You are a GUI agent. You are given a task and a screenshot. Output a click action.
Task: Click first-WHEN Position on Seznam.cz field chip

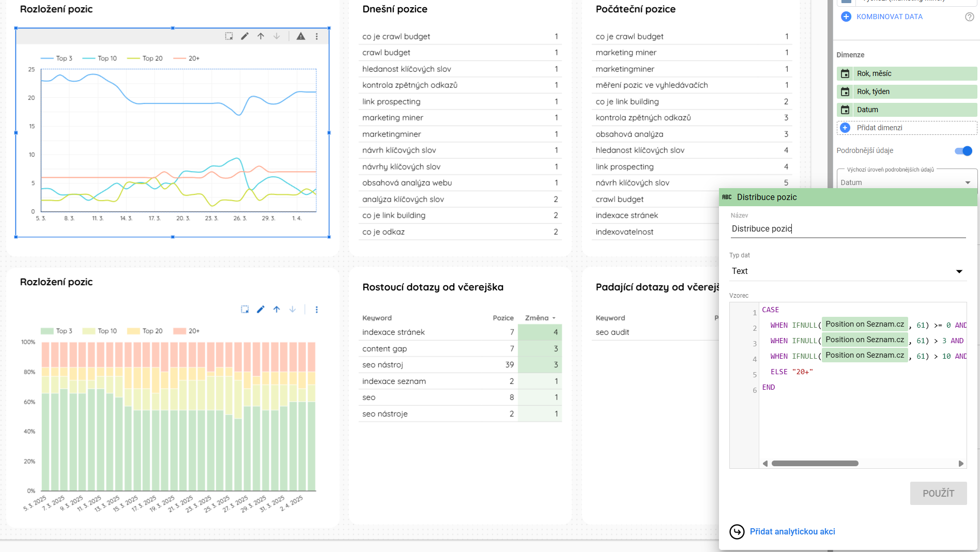click(x=865, y=324)
